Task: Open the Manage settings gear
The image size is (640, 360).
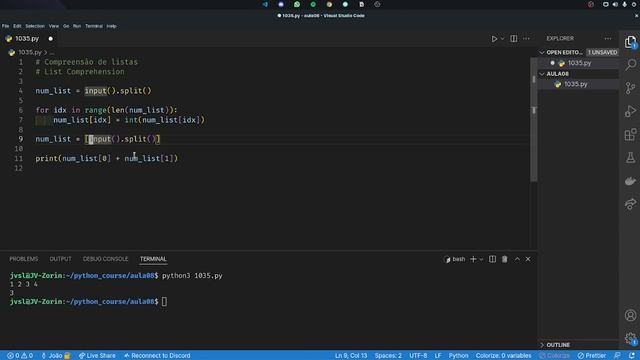Action: point(631,338)
